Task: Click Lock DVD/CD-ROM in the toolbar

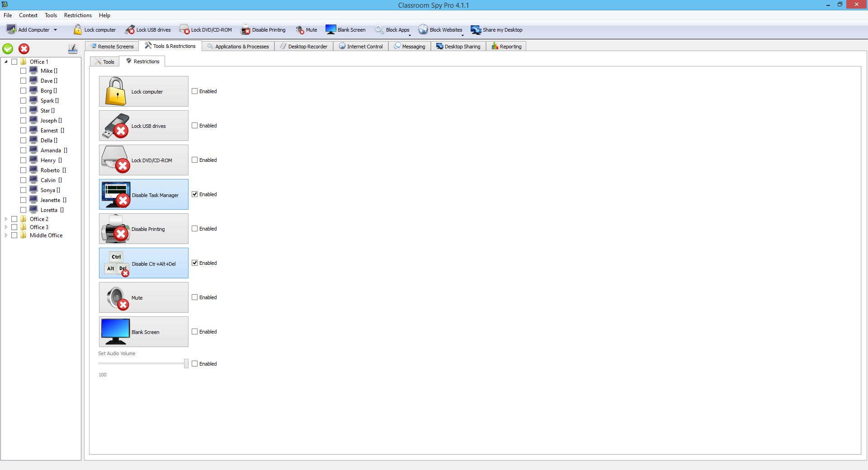Action: 206,30
